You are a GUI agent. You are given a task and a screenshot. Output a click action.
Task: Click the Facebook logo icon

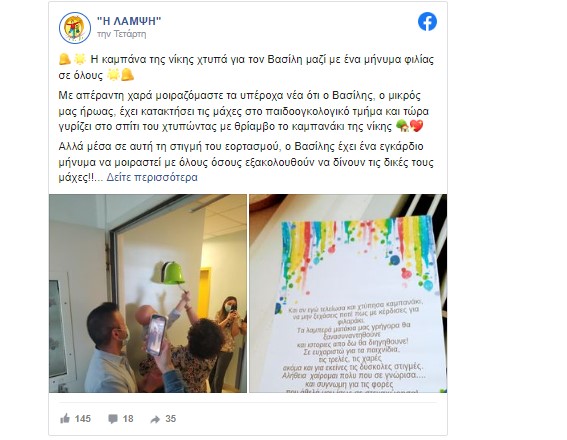pyautogui.click(x=427, y=22)
